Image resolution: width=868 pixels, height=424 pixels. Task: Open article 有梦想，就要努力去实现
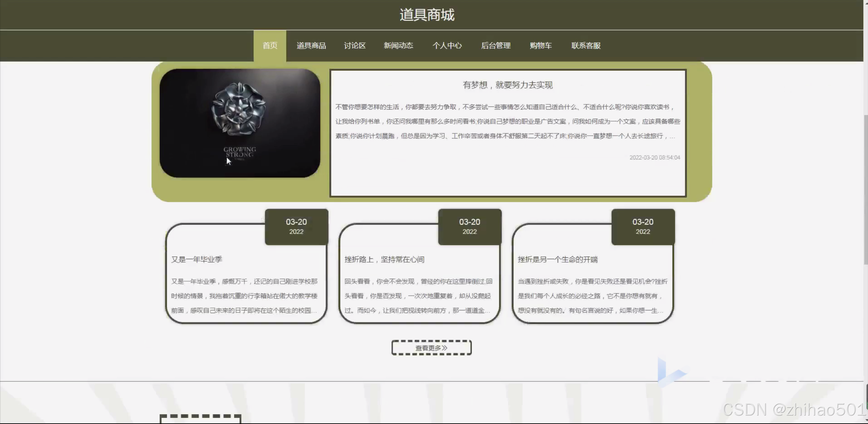coord(507,85)
